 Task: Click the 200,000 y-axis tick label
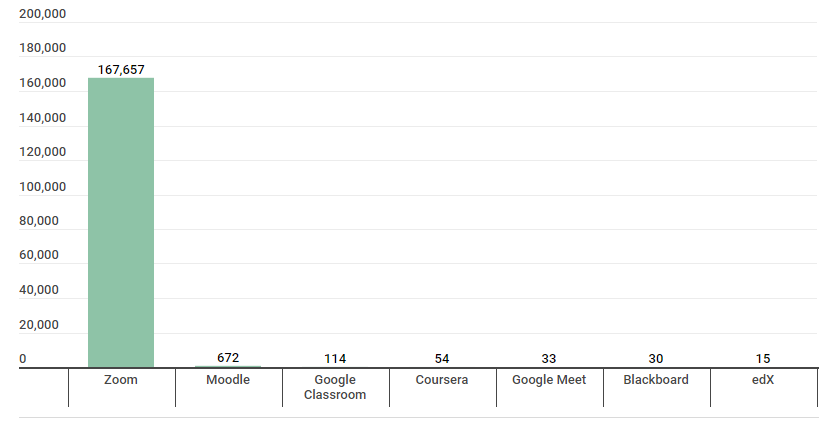point(43,14)
